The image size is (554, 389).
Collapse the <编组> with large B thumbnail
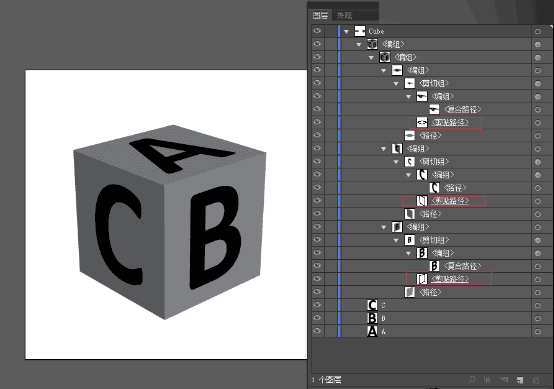408,254
